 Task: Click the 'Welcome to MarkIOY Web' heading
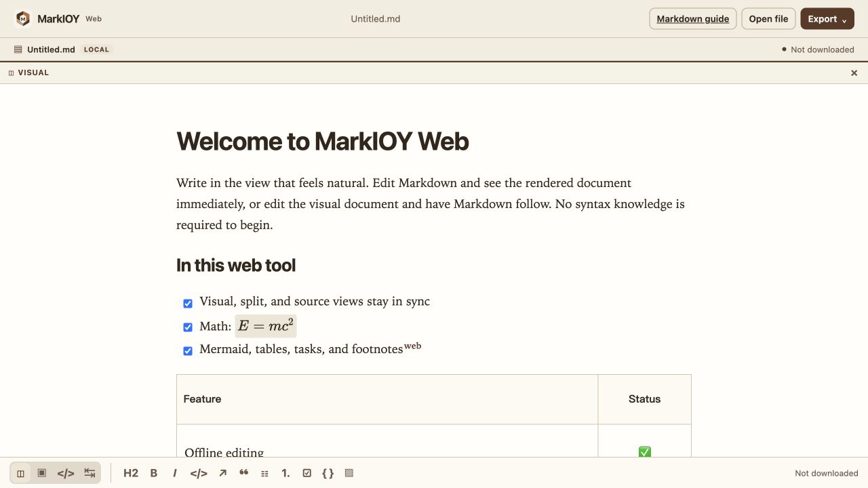(x=323, y=141)
